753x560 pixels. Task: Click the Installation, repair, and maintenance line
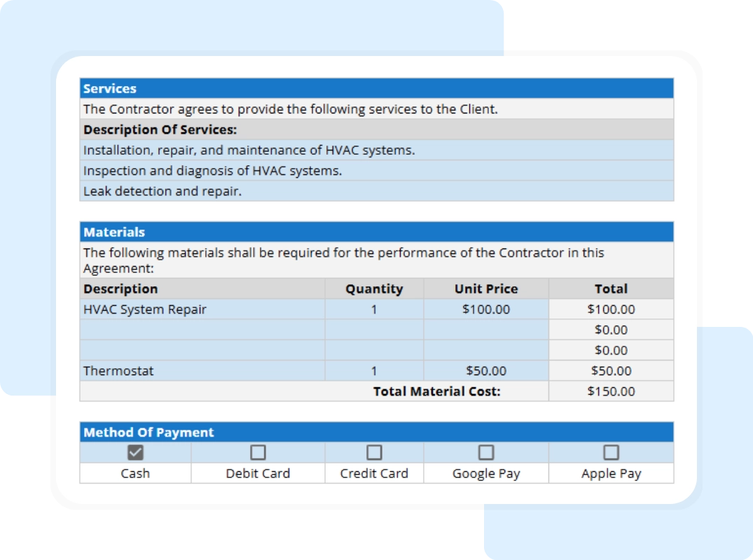coord(376,150)
